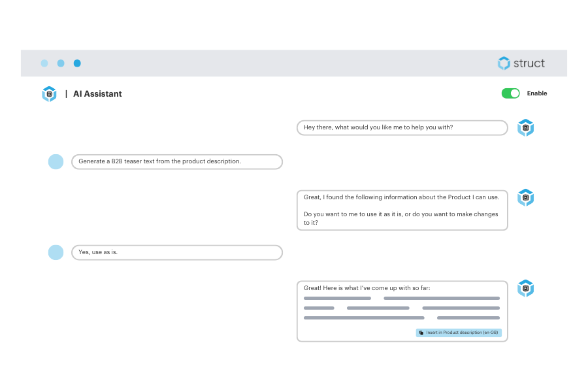Click the AI Assistant title text
The width and height of the screenshot is (588, 392).
pyautogui.click(x=97, y=94)
